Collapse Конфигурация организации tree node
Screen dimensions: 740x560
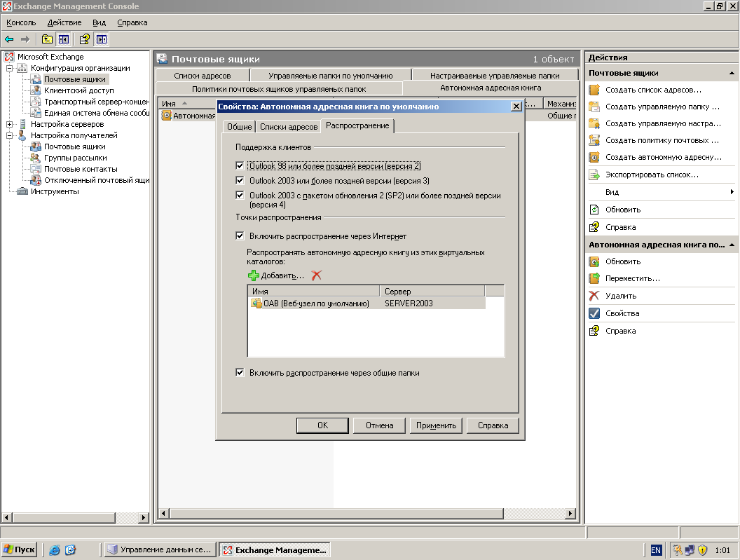point(9,68)
